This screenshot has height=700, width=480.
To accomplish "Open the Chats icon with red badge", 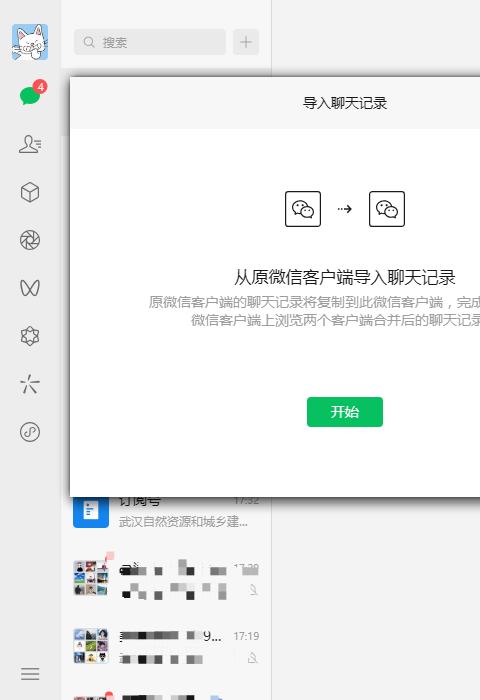I will [x=30, y=94].
